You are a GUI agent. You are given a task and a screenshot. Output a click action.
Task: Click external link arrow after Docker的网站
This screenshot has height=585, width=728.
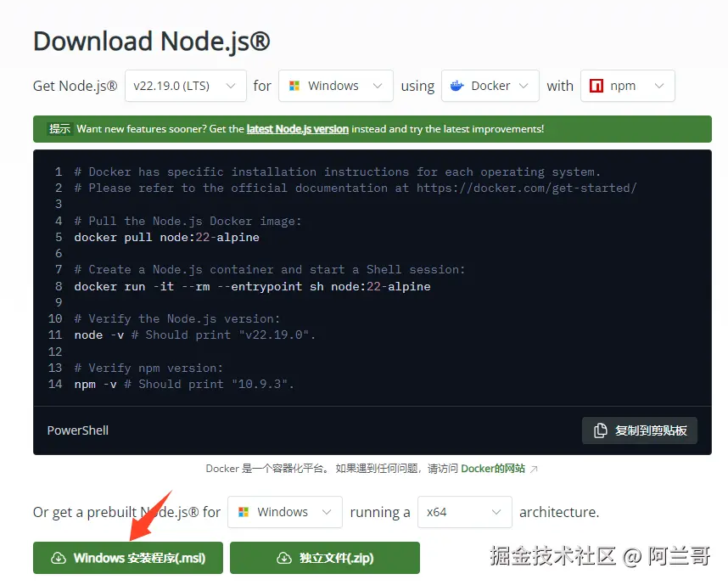coord(534,469)
